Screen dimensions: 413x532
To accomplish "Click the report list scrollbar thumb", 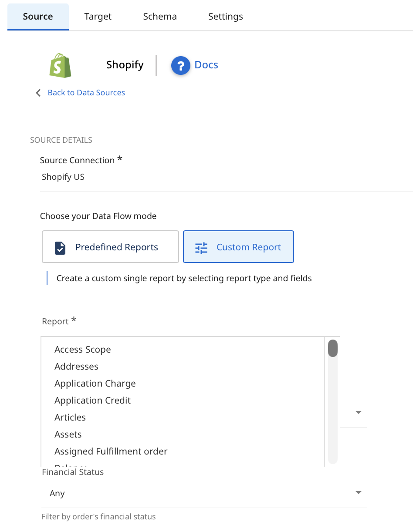I will click(x=333, y=348).
